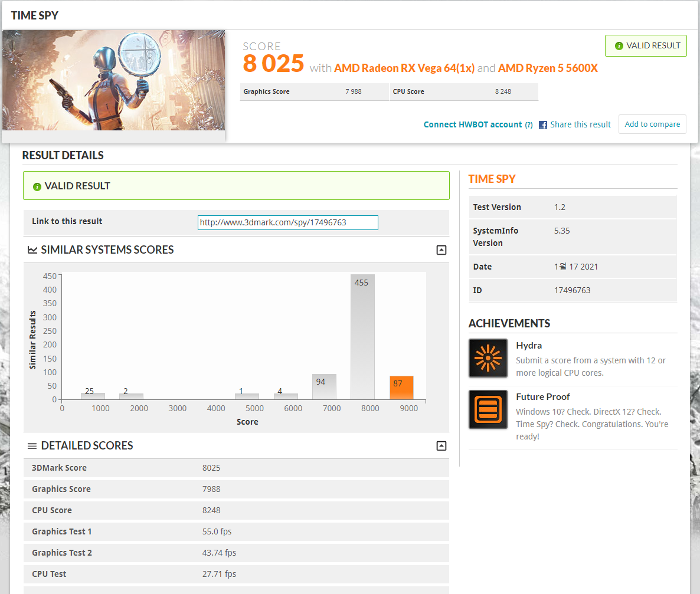Click the top VALID RESULT button
This screenshot has width=700, height=594.
coord(646,45)
